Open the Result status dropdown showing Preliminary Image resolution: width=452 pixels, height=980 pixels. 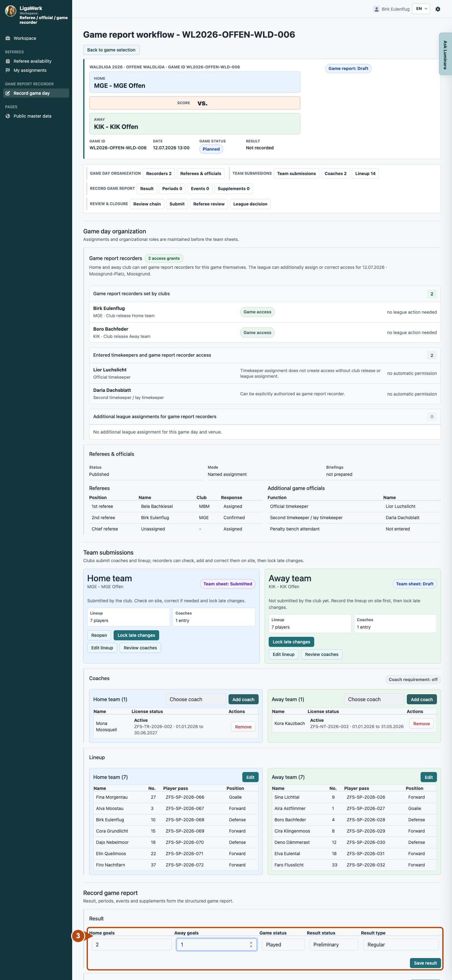(x=334, y=945)
